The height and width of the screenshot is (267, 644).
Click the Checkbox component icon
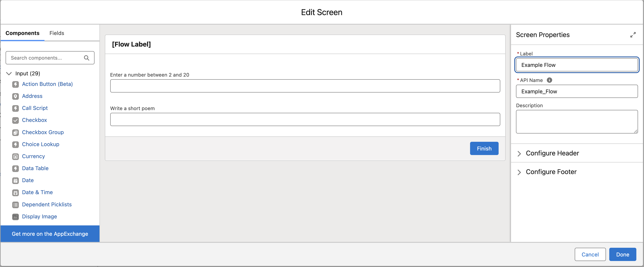coord(16,120)
